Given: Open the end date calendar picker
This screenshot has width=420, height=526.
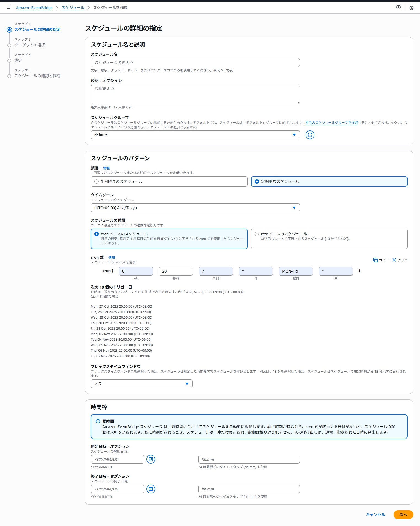Looking at the screenshot, I should pos(151,489).
